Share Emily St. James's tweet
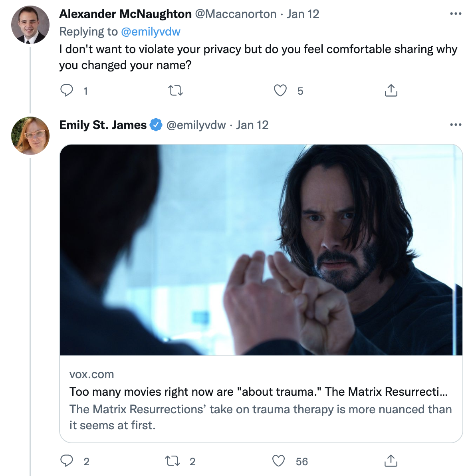 click(391, 461)
